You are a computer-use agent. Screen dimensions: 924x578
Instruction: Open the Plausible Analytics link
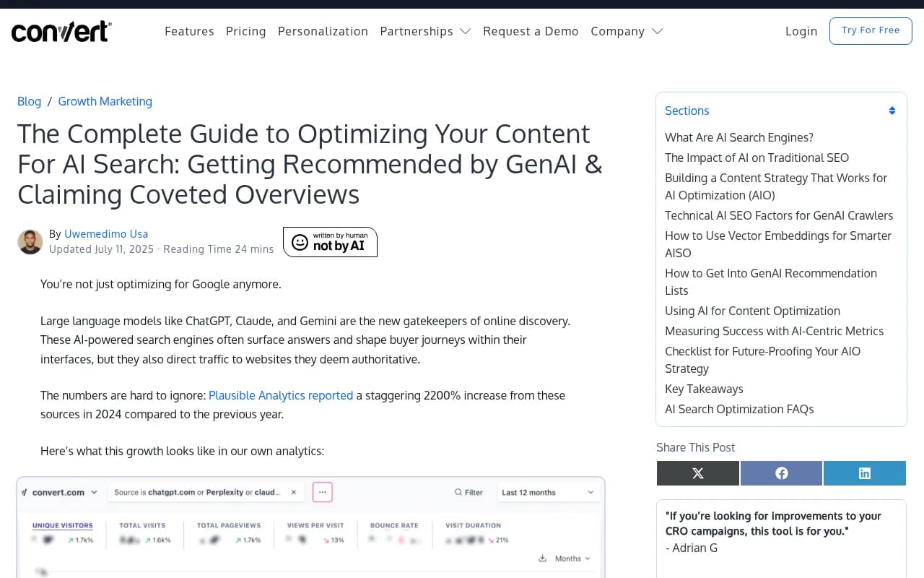coord(280,395)
